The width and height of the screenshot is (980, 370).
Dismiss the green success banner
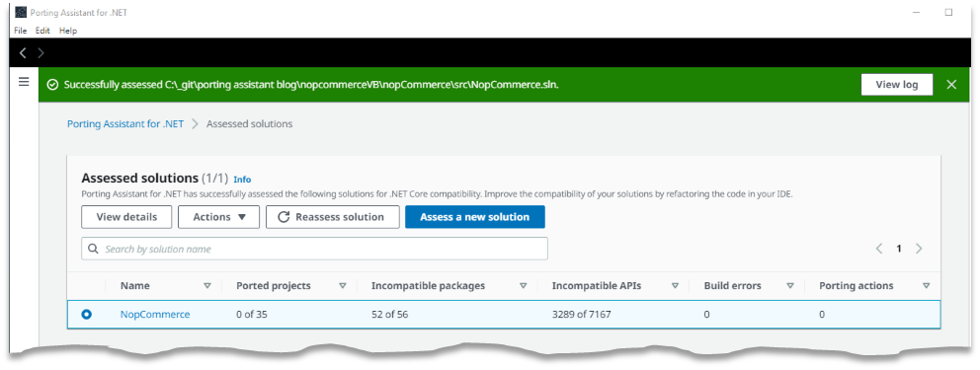click(x=951, y=84)
